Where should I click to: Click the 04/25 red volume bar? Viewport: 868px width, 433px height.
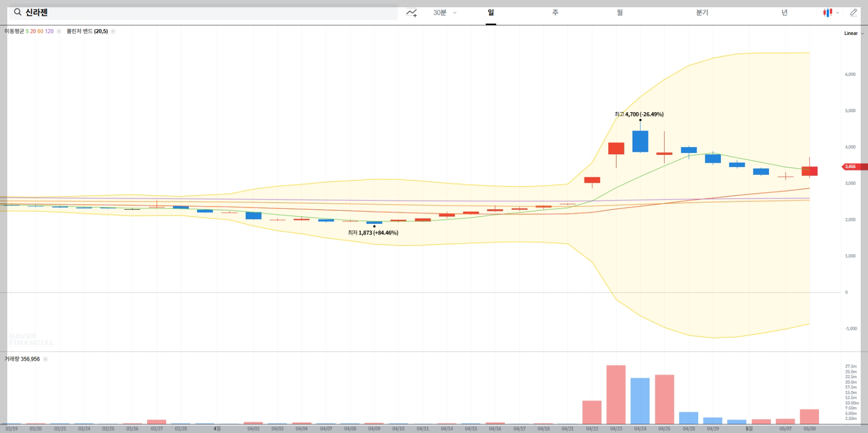coord(665,400)
